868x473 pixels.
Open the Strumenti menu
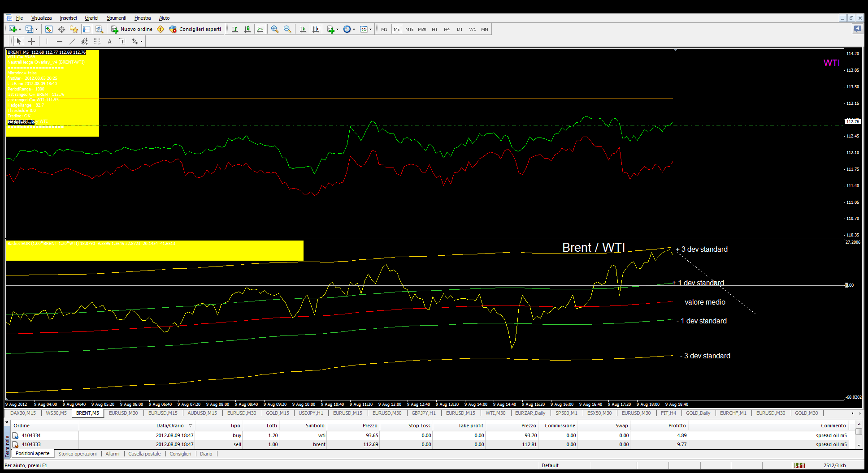[116, 18]
